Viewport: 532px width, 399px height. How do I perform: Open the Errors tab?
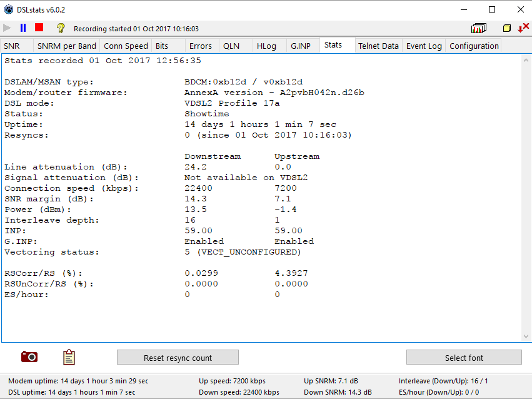click(201, 46)
